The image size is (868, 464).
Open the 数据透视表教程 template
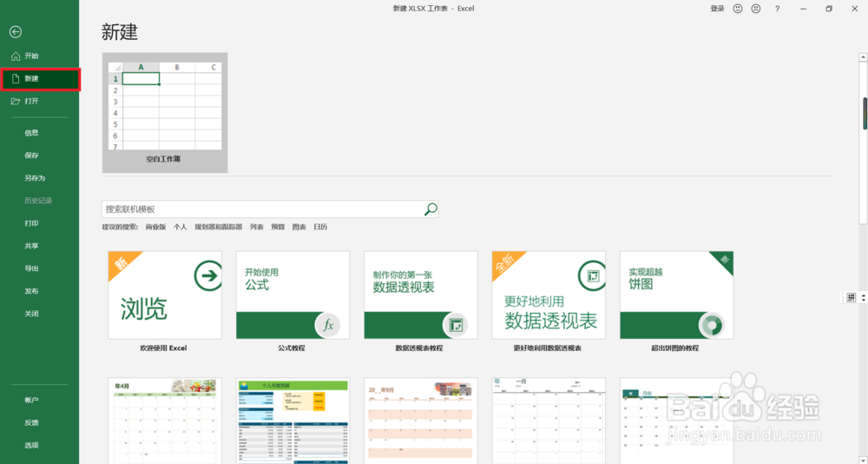(421, 302)
